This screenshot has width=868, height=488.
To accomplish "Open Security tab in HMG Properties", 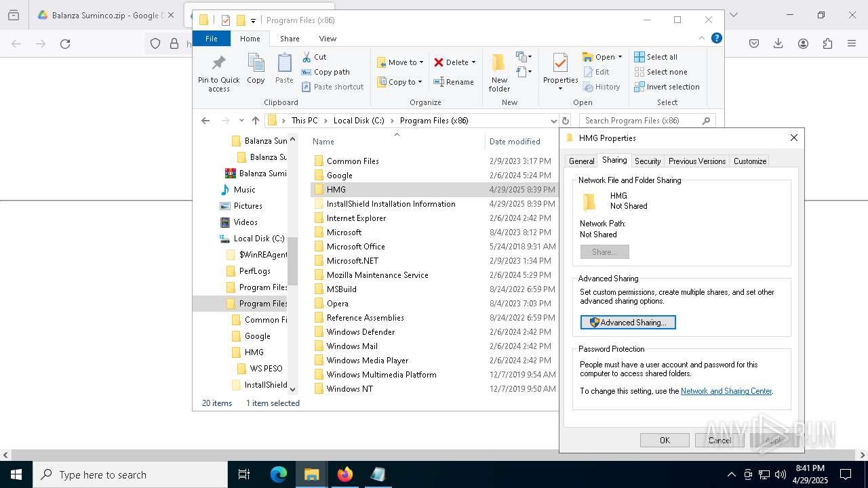I will tap(648, 161).
